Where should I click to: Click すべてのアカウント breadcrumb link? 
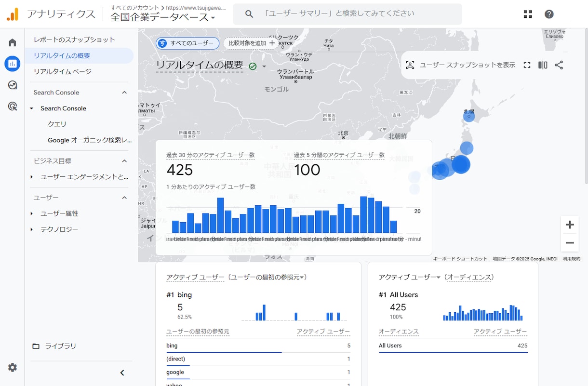[x=134, y=8]
